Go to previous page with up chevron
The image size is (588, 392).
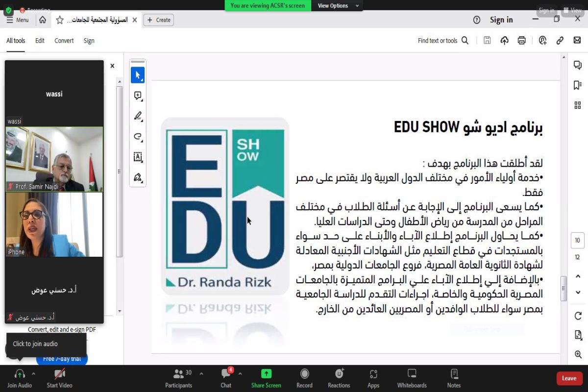[578, 277]
